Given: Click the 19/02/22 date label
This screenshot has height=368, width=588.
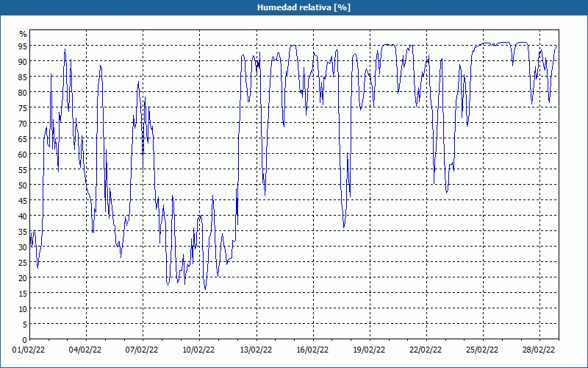Looking at the screenshot, I should point(370,350).
